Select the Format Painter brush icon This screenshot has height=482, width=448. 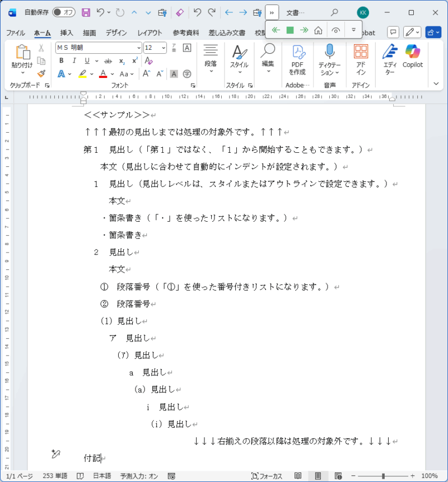(x=41, y=73)
